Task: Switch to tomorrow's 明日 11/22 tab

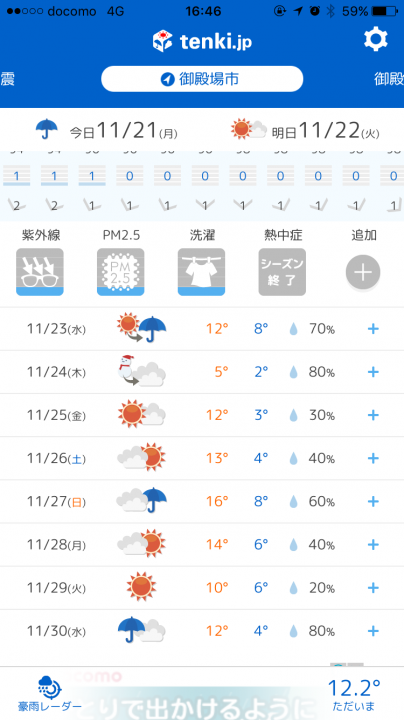Action: click(306, 130)
